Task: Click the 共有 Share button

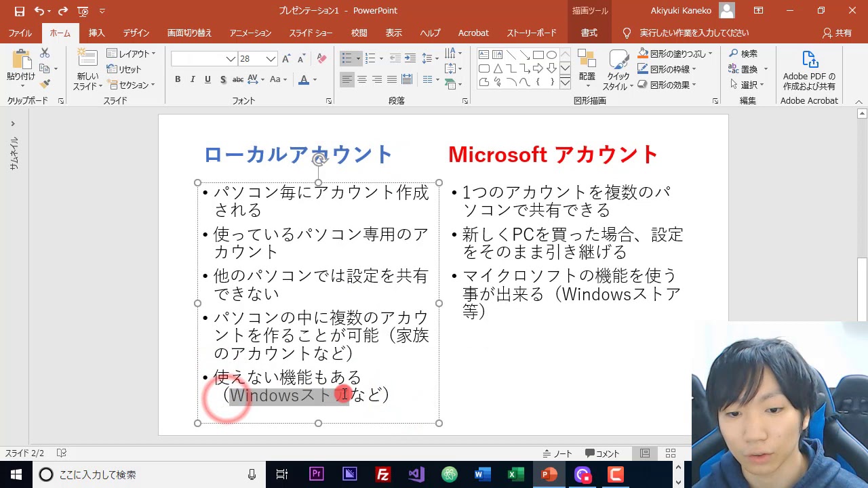Action: [x=837, y=33]
